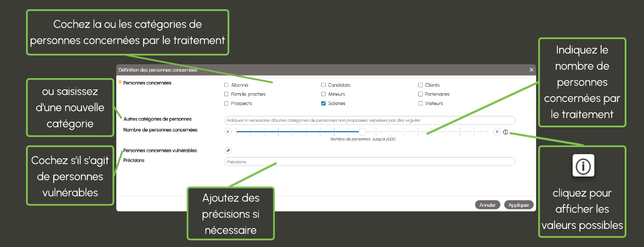This screenshot has height=247, width=644.
Task: Select the Famille, proches checkbox
Action: pos(227,95)
